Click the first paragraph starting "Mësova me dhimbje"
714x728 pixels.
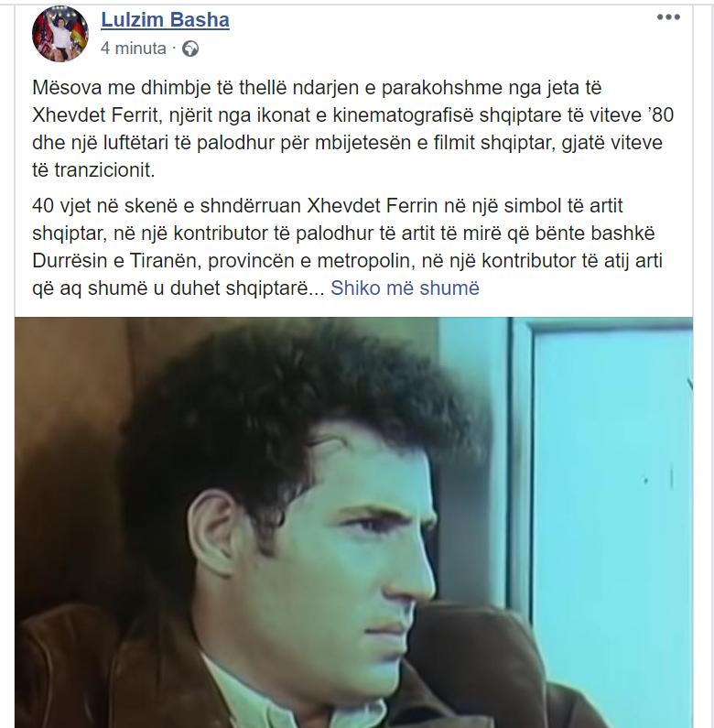[352, 128]
